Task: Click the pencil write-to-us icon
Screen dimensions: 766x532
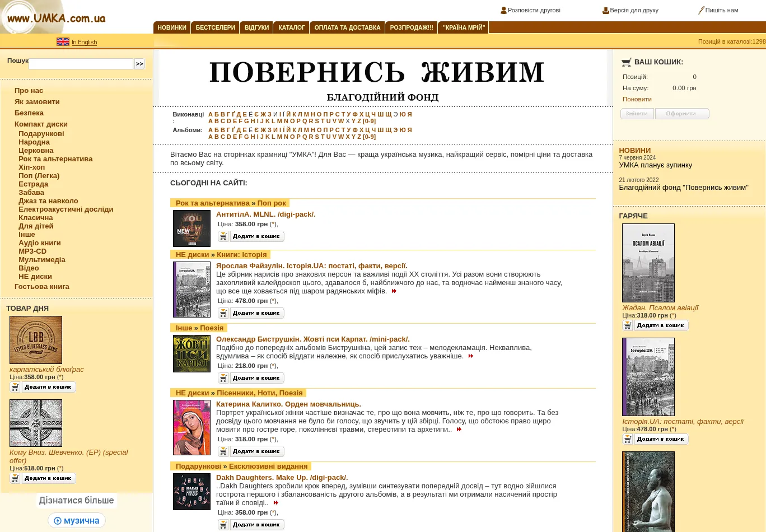Action: click(701, 10)
